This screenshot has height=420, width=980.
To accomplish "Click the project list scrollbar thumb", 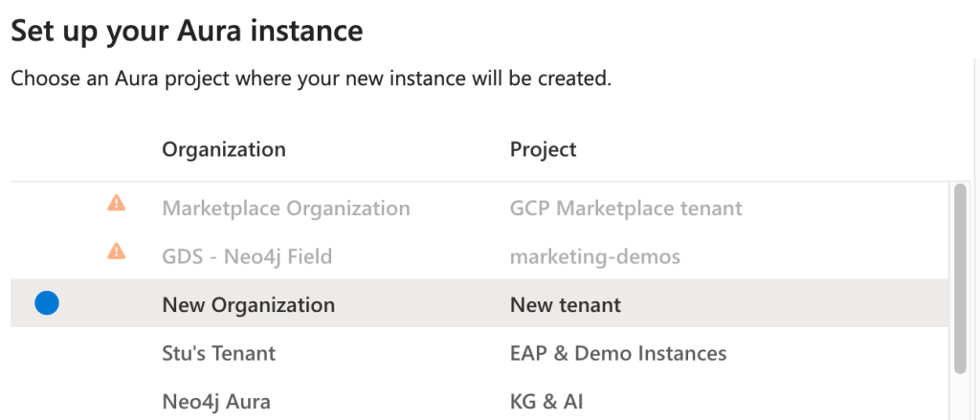I will pyautogui.click(x=960, y=277).
